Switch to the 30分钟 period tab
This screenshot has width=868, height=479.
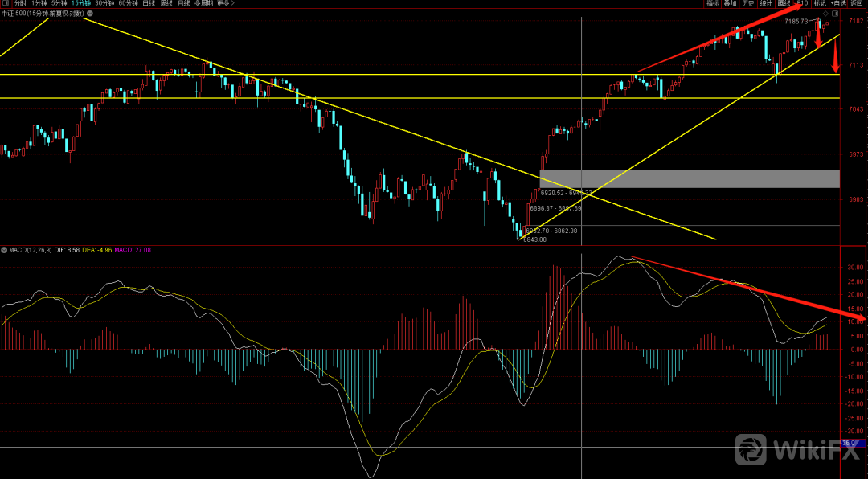104,4
